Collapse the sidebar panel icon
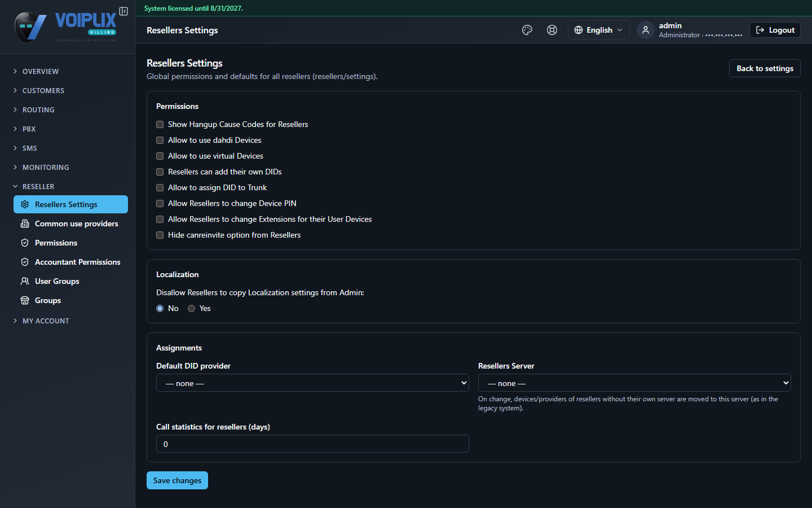 point(123,11)
